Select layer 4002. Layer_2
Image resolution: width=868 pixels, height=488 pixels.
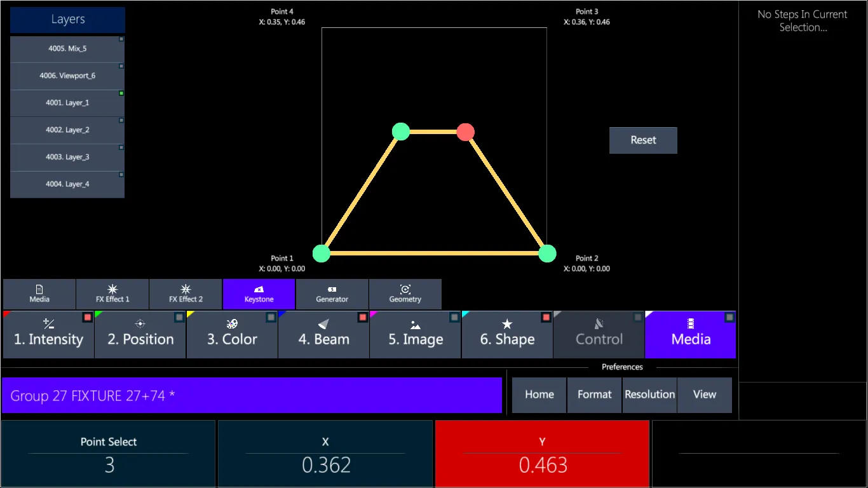click(x=67, y=130)
